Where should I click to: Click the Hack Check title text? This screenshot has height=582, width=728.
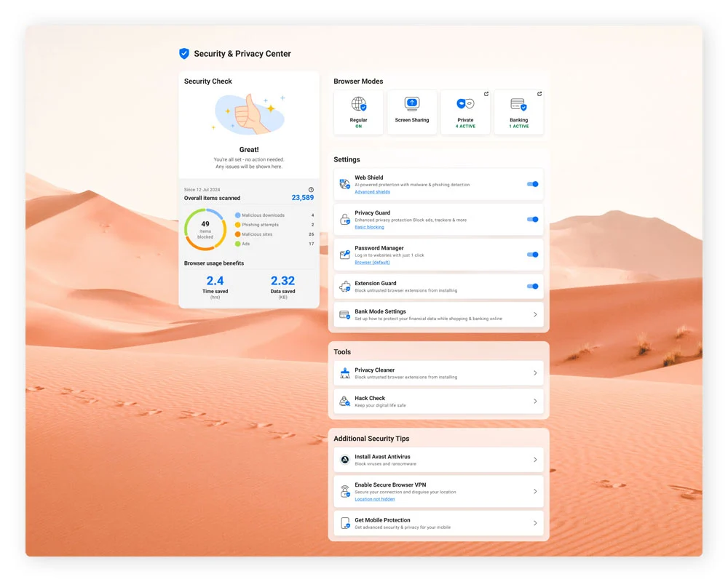tap(370, 398)
